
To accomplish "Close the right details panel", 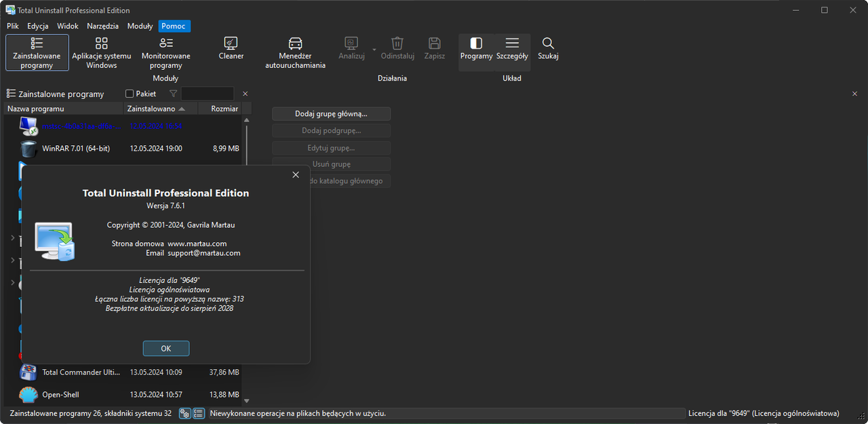I will coord(854,94).
